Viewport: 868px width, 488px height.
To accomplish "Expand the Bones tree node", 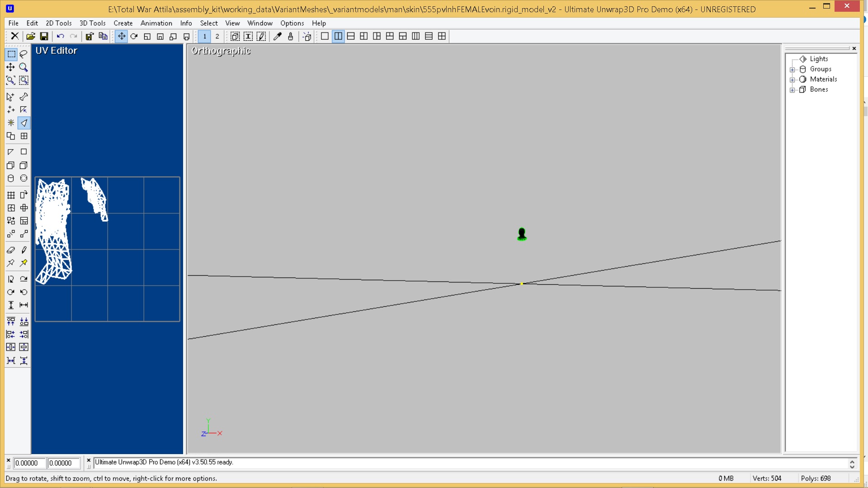I will 792,90.
